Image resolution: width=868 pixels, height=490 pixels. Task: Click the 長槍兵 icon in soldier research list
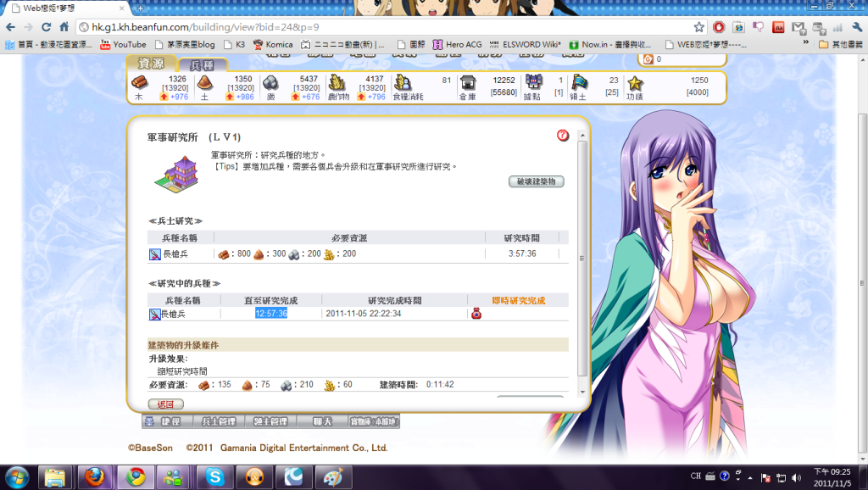(x=154, y=253)
